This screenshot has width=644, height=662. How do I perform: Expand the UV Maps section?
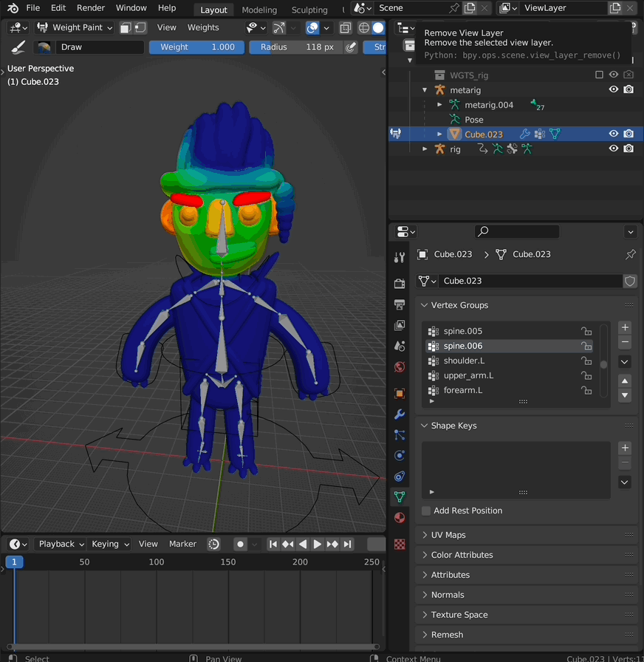[447, 535]
